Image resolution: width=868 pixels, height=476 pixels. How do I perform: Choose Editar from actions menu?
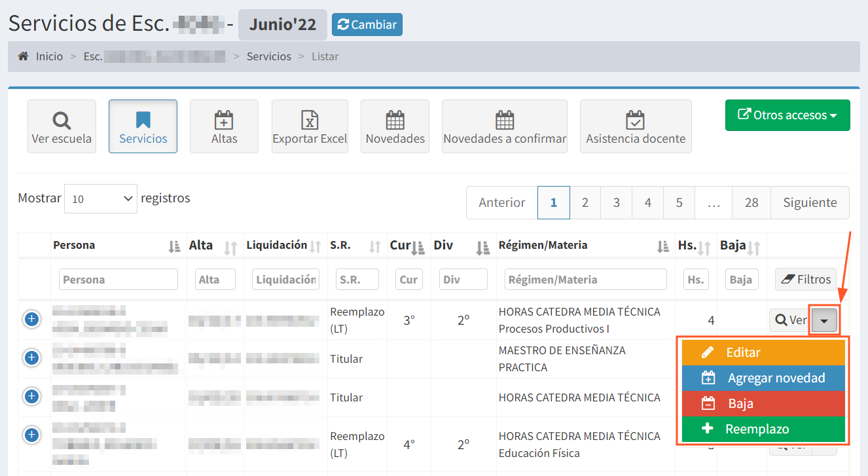pos(763,352)
